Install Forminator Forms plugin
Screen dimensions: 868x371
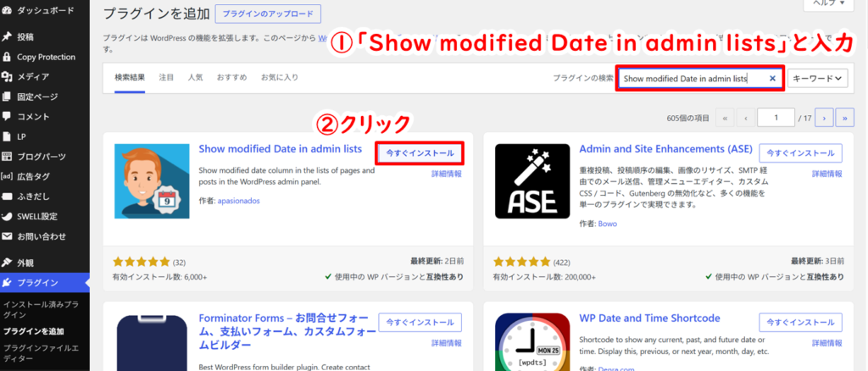click(x=420, y=323)
